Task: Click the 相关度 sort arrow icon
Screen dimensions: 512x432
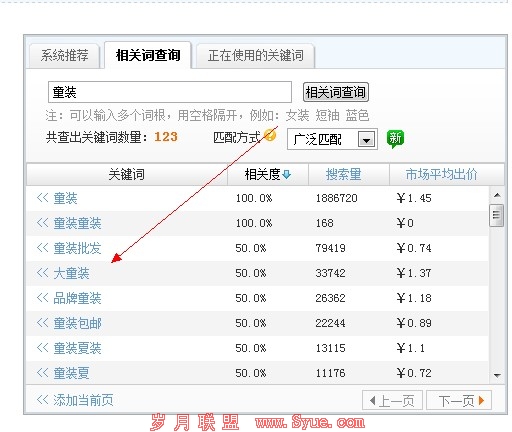Action: coord(286,174)
